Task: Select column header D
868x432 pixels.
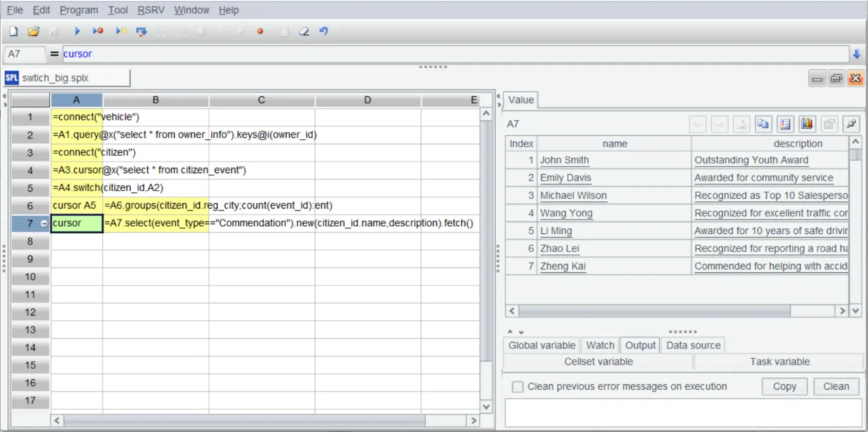Action: click(x=368, y=100)
